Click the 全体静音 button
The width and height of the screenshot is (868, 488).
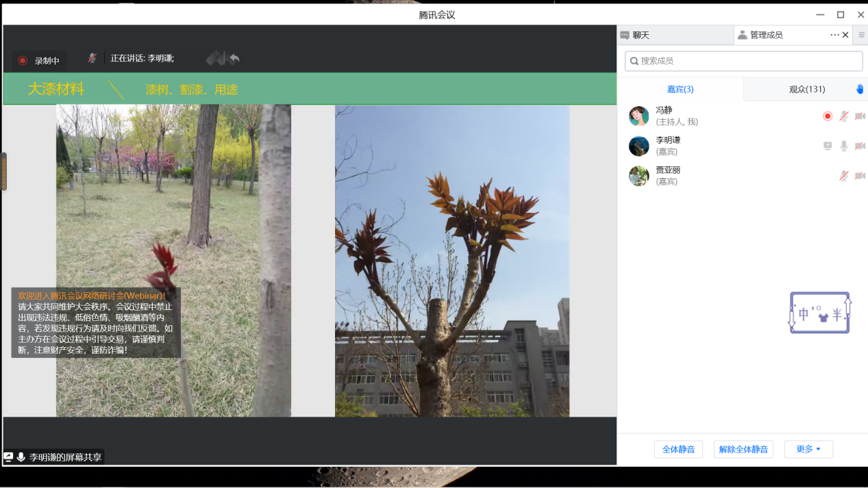click(x=678, y=449)
